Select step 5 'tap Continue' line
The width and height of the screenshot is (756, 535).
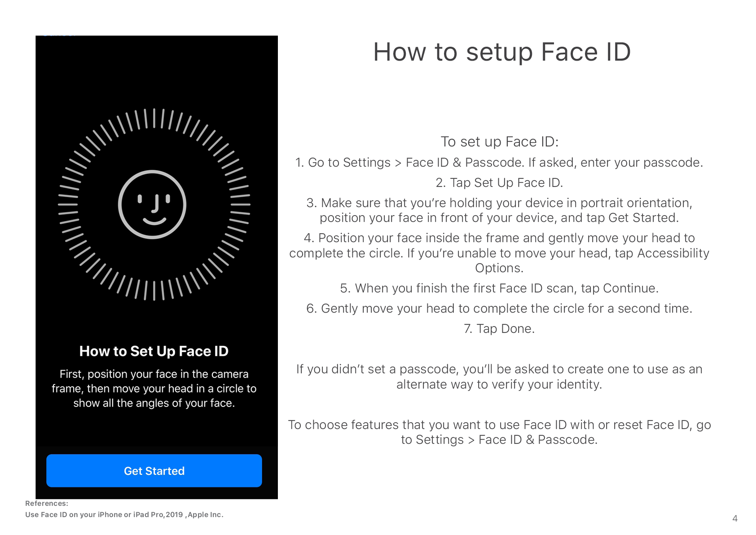[x=499, y=288]
